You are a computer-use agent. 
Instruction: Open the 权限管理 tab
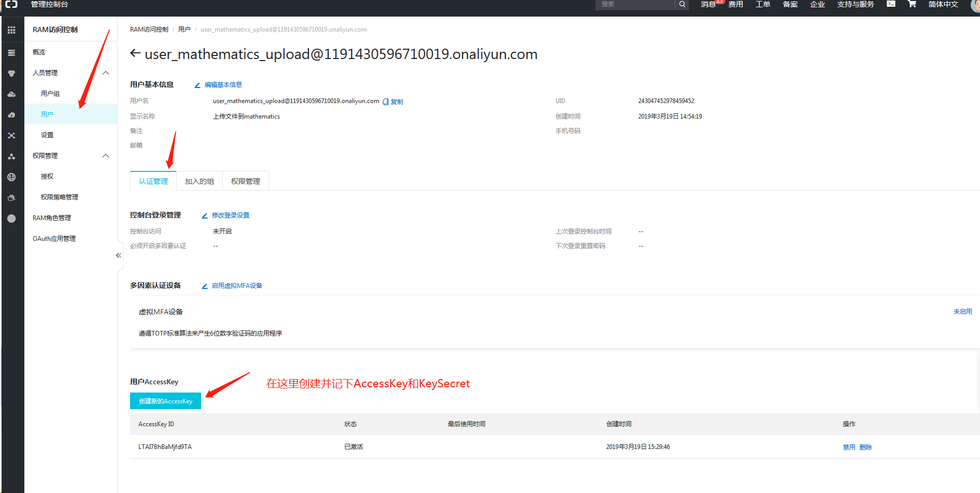(x=245, y=181)
